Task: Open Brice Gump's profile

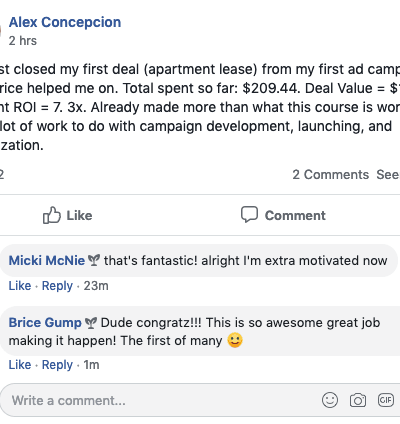Action: (45, 323)
